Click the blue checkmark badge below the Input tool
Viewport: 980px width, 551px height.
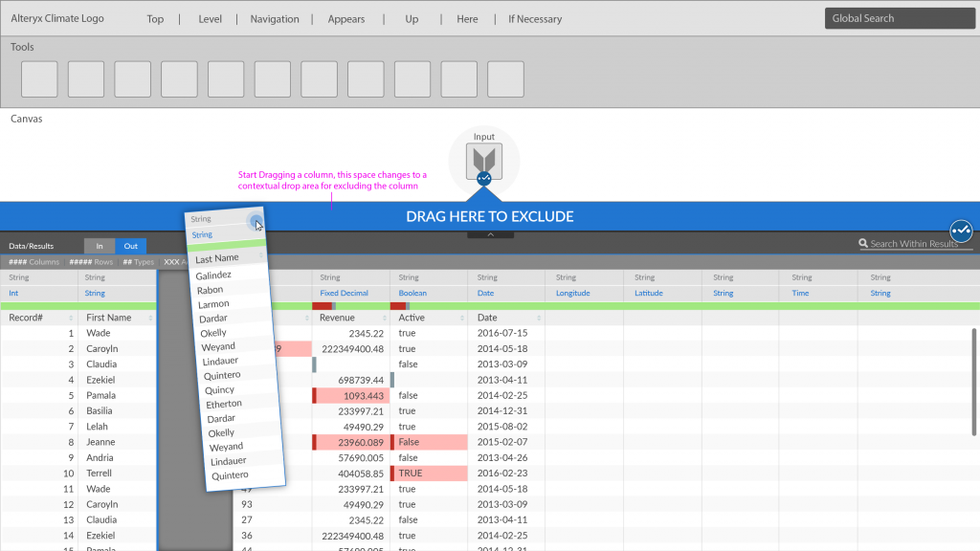pos(483,179)
